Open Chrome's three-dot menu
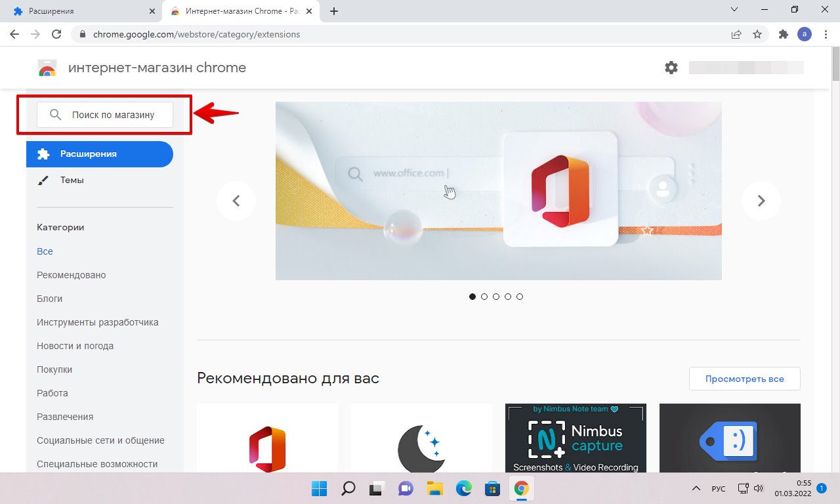 (x=826, y=34)
